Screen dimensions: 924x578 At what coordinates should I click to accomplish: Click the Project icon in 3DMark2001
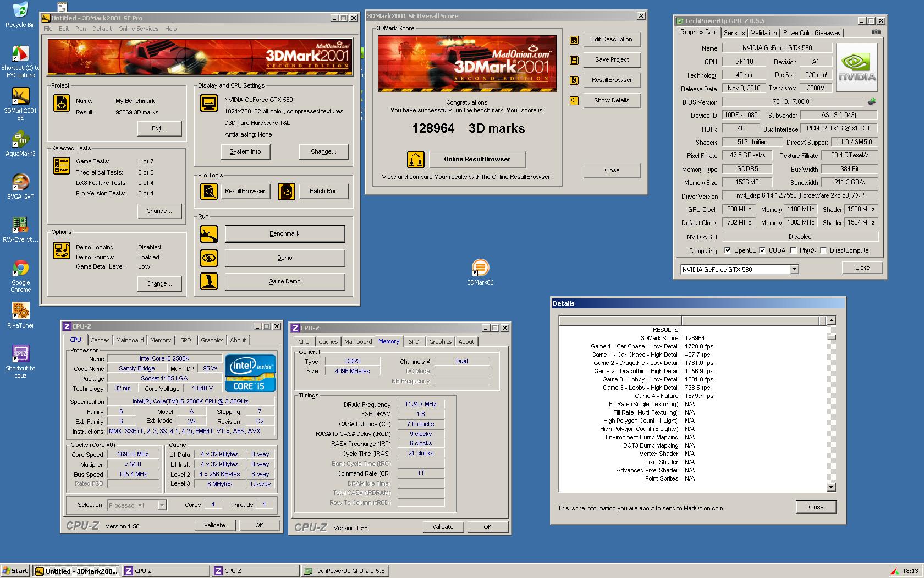[x=61, y=103]
